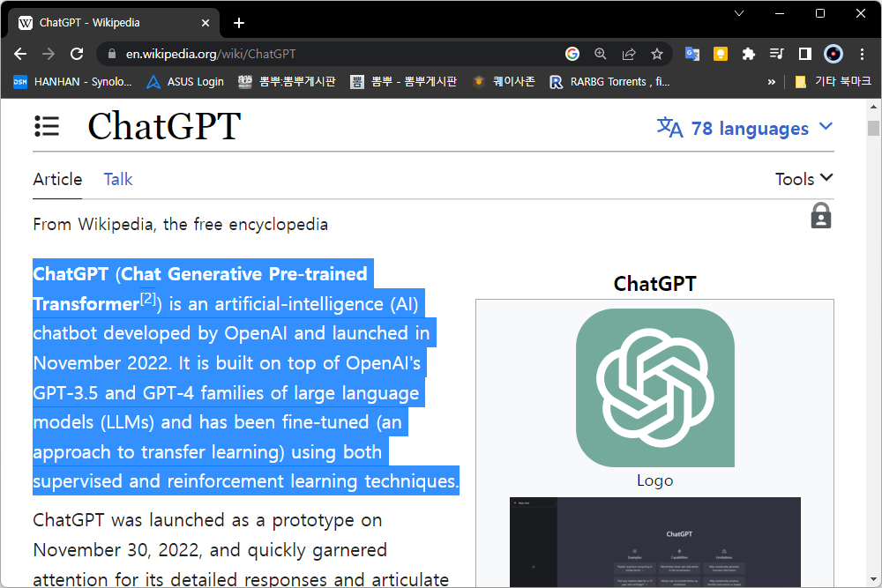
Task: Open the zoom magnifier icon in address bar
Action: tap(600, 54)
